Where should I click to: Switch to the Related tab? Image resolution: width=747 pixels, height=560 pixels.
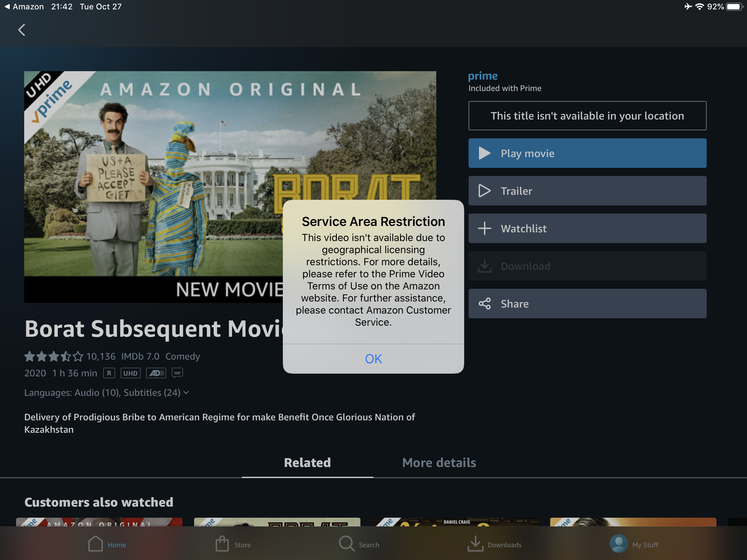(x=307, y=463)
